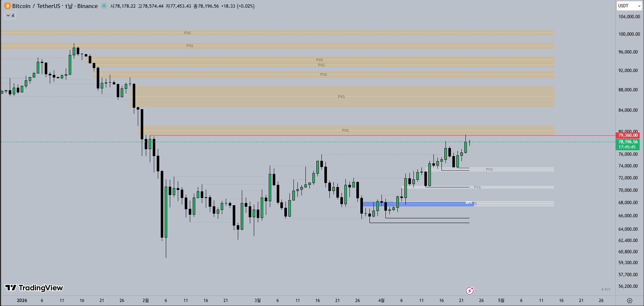The image size is (644, 306).
Task: Click the green 78,196.56 current price label
Action: [628, 142]
